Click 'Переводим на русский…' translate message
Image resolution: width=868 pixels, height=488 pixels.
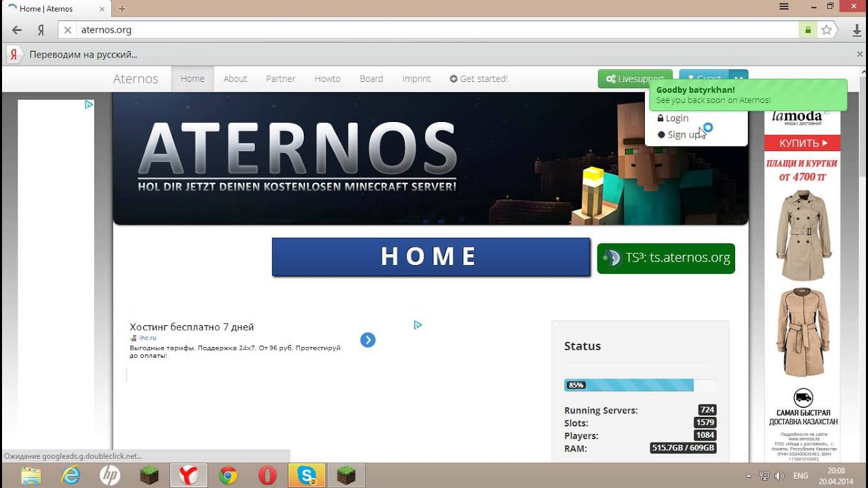[83, 54]
